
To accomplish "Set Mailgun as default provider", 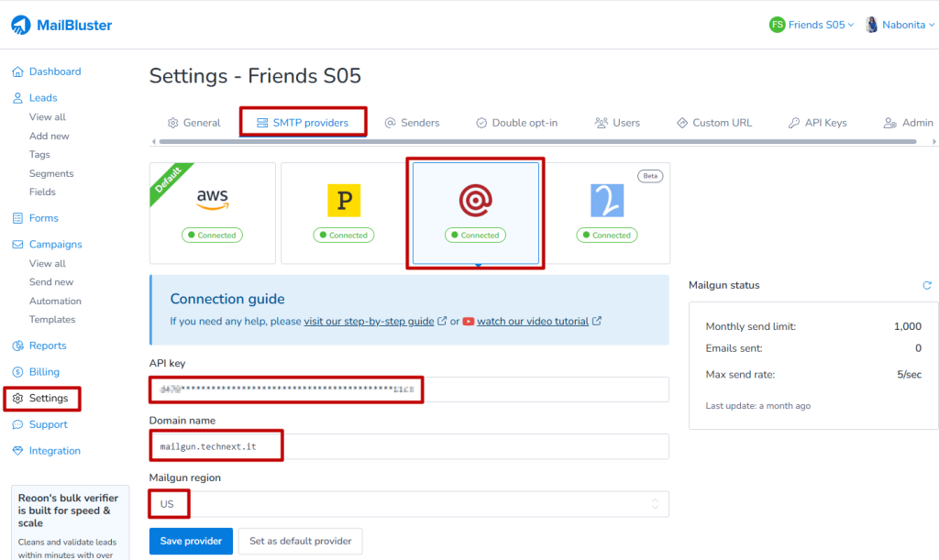I will [x=300, y=541].
